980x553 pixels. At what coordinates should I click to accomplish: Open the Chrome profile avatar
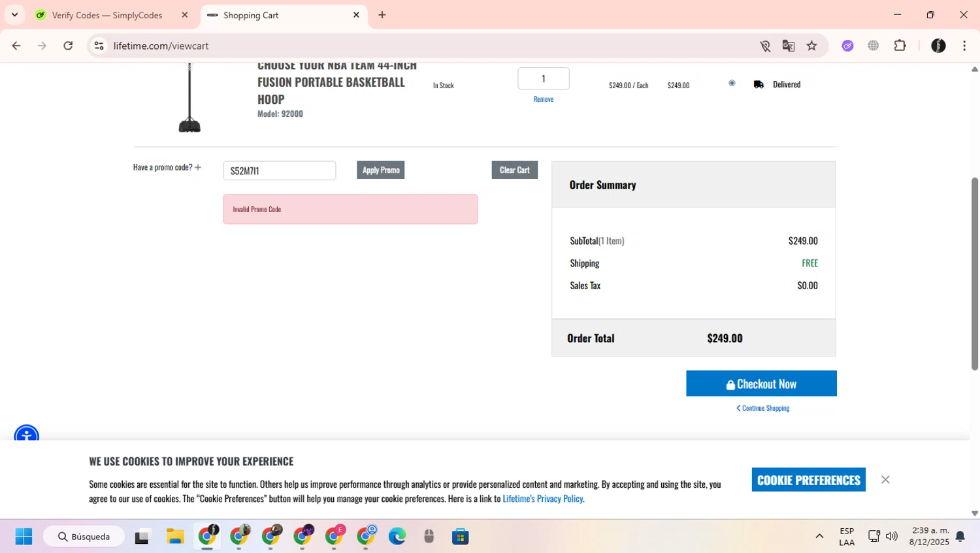[938, 46]
